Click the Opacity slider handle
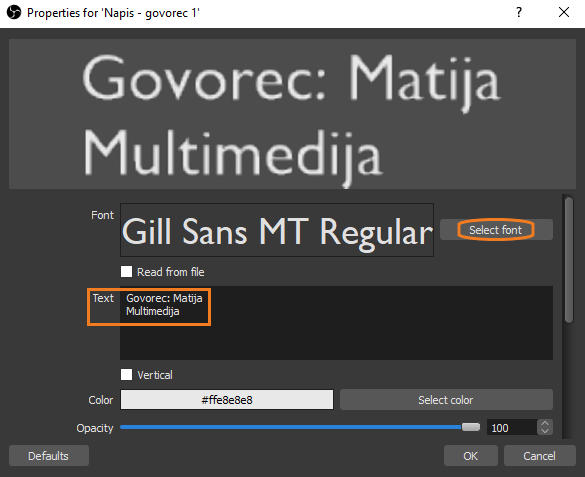585x477 pixels. [471, 427]
